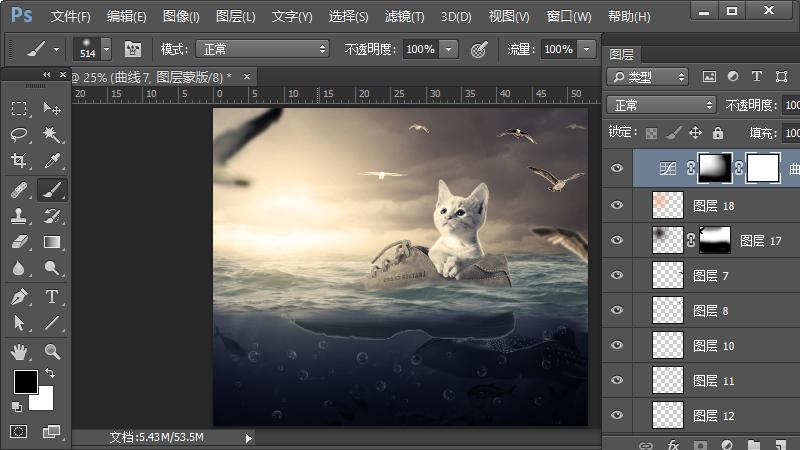Viewport: 800px width, 450px height.
Task: Lock all layer attributes
Action: (718, 133)
